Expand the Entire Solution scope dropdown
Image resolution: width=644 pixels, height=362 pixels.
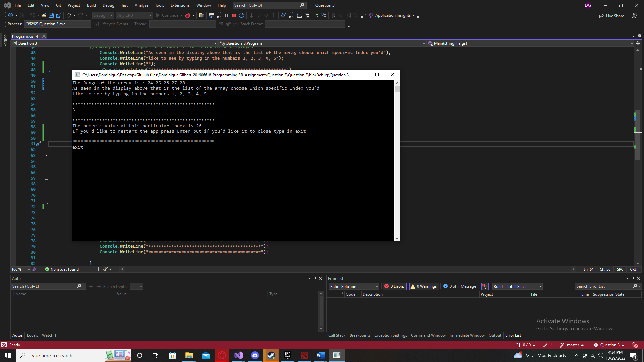point(354,286)
